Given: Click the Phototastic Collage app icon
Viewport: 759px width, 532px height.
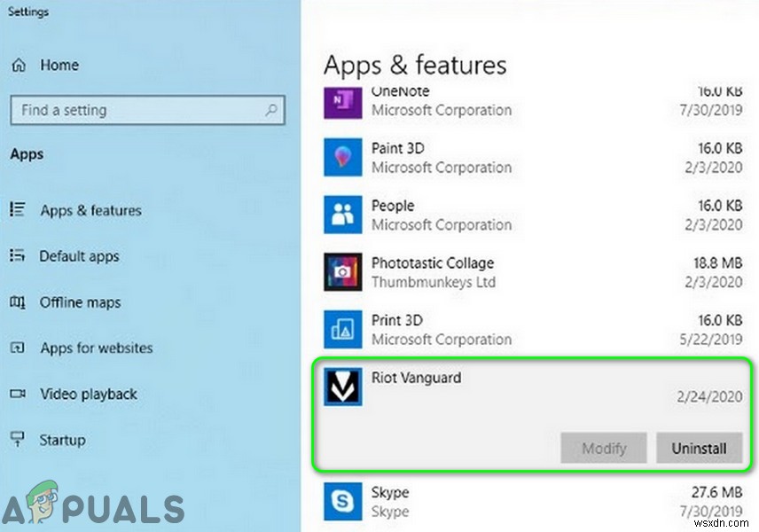Looking at the screenshot, I should point(342,272).
